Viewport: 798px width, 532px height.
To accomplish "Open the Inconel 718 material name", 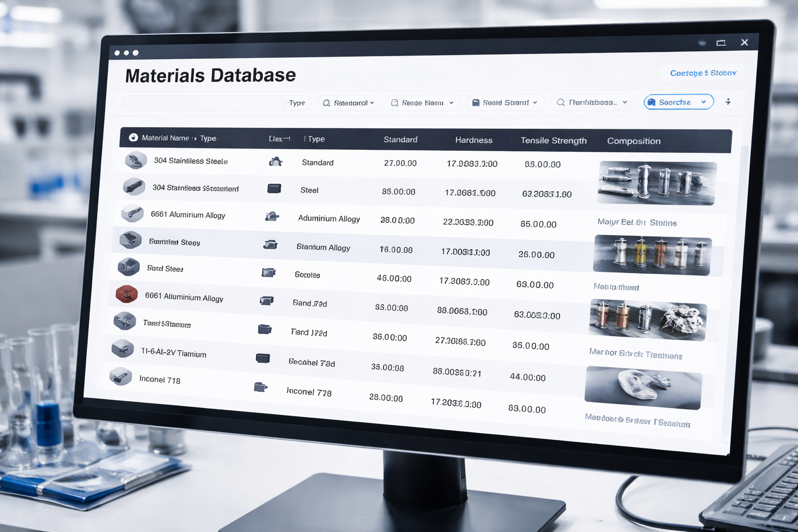I will (x=159, y=379).
